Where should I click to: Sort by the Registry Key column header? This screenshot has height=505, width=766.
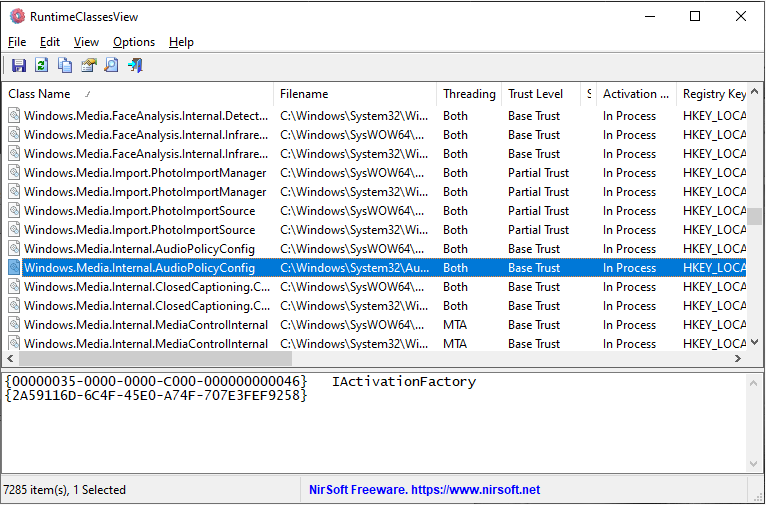(x=712, y=94)
